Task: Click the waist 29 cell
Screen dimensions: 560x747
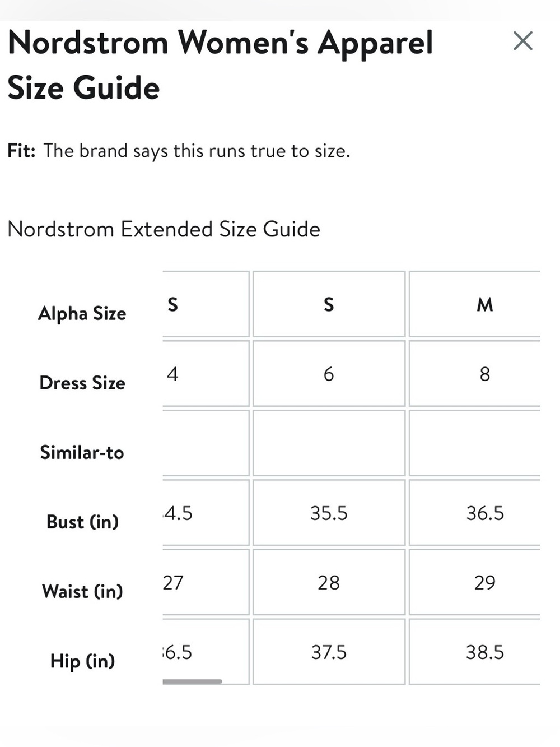Action: pyautogui.click(x=475, y=582)
